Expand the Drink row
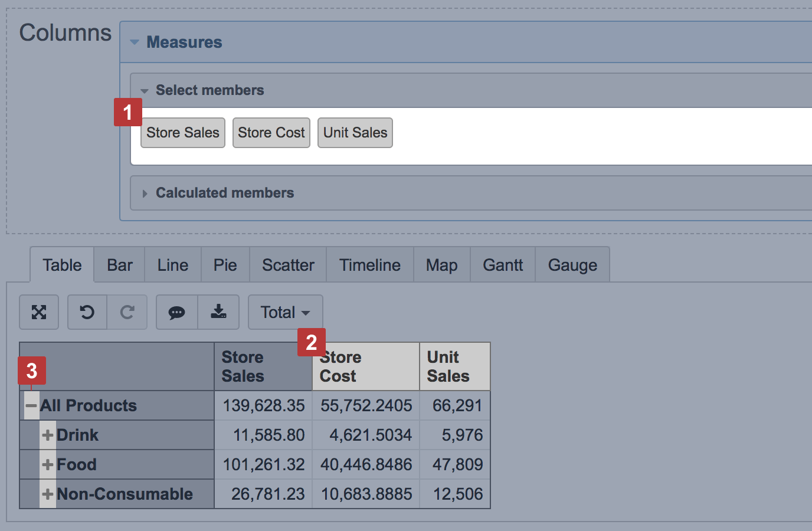This screenshot has height=531, width=812. pyautogui.click(x=48, y=435)
